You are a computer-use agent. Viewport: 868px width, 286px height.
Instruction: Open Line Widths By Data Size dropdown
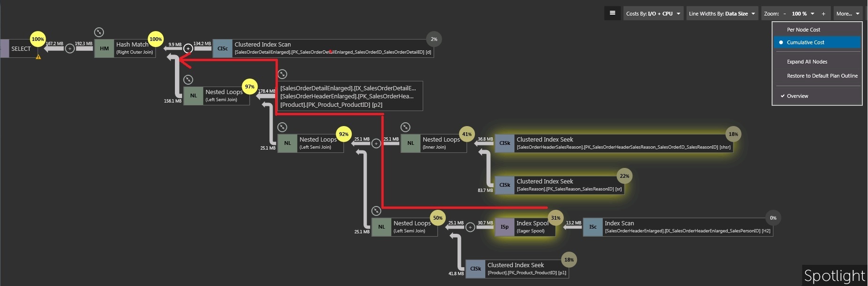[x=722, y=14]
